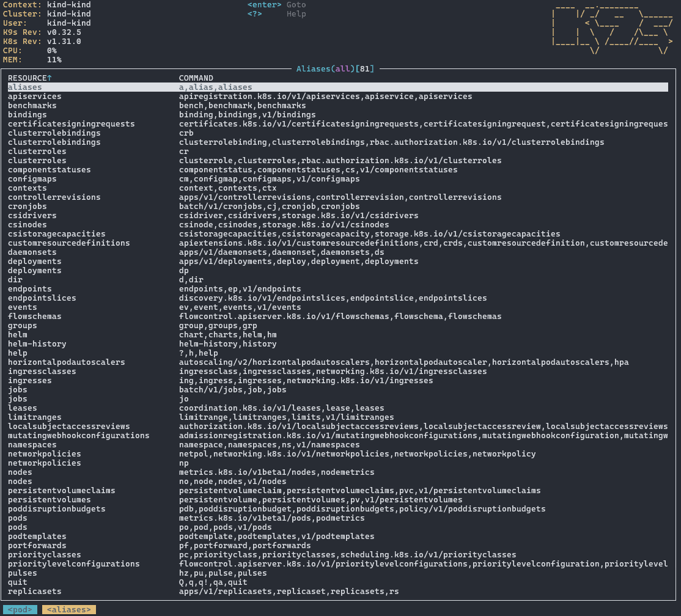
Task: Click the <enter> Goto shortcut hint
Action: [x=263, y=4]
